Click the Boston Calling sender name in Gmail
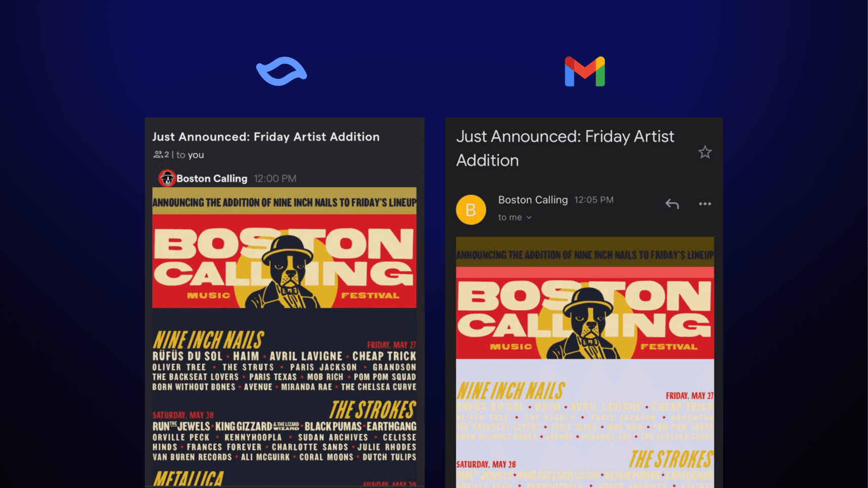 533,200
